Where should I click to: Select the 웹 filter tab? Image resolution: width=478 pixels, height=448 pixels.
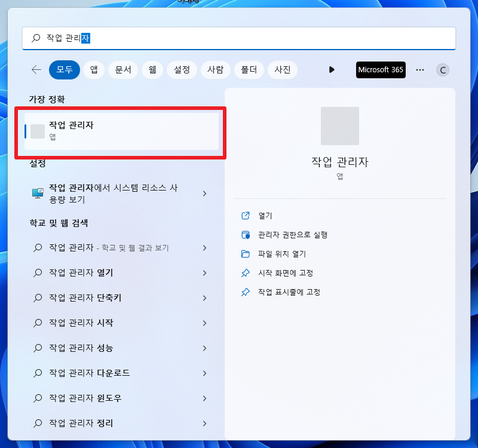[x=152, y=70]
